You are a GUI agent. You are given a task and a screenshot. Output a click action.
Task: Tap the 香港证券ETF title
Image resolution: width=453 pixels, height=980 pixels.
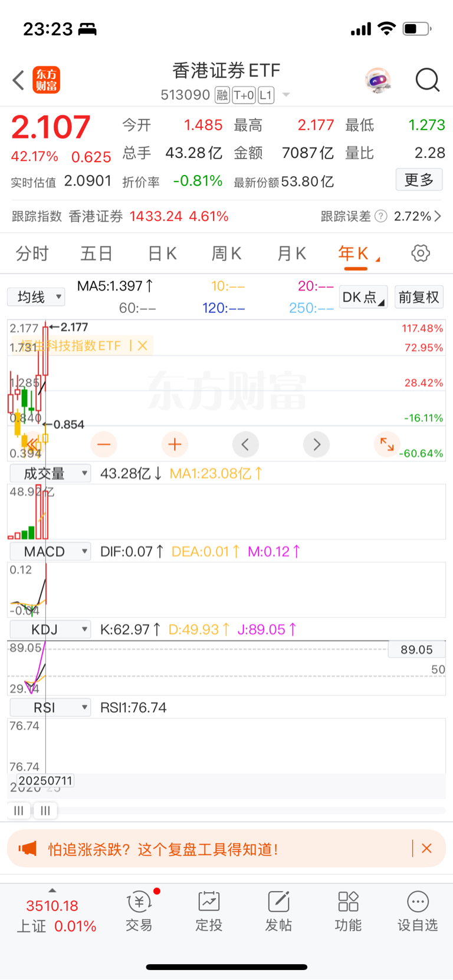(x=226, y=71)
